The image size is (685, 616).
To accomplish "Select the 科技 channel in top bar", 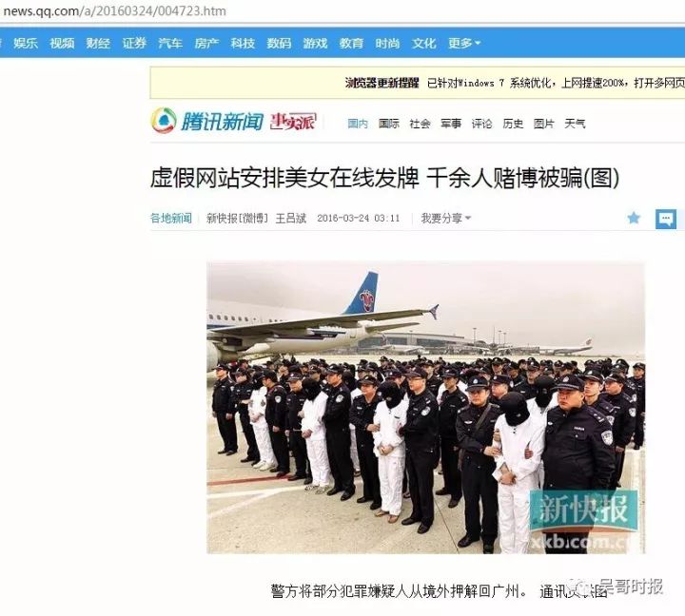I will point(243,43).
